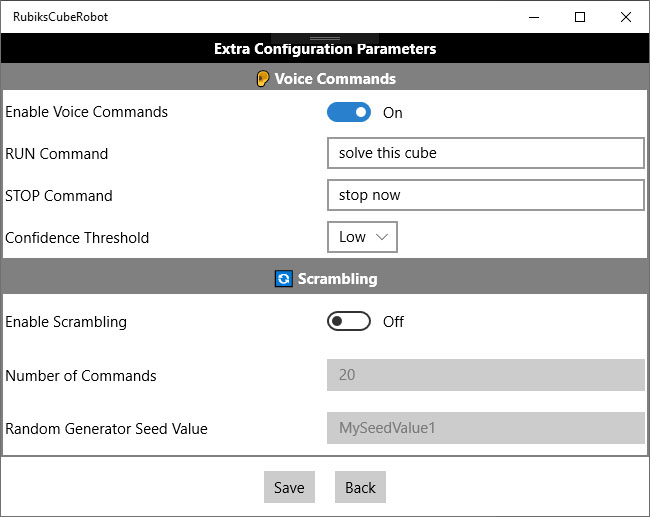Click the Number of Commands field
The width and height of the screenshot is (650, 517).
[x=486, y=375]
